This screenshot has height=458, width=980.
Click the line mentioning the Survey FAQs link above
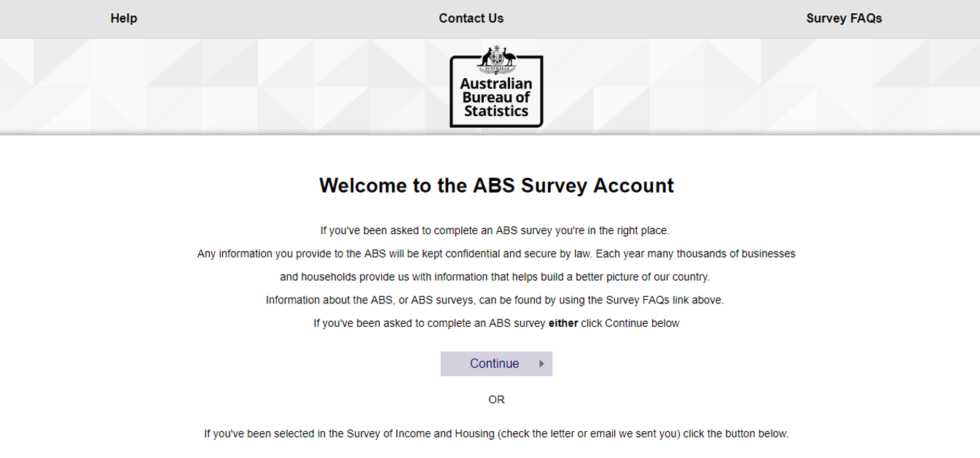pos(495,300)
